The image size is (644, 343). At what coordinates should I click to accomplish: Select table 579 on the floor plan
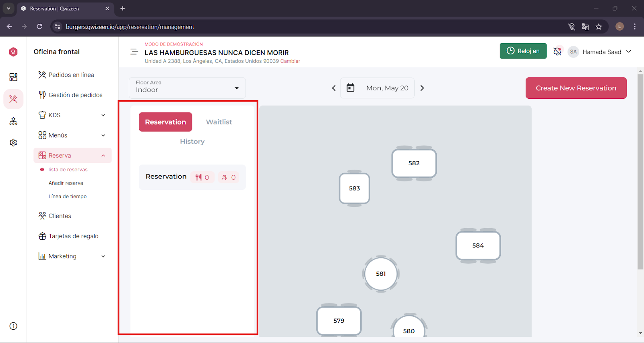tap(339, 320)
